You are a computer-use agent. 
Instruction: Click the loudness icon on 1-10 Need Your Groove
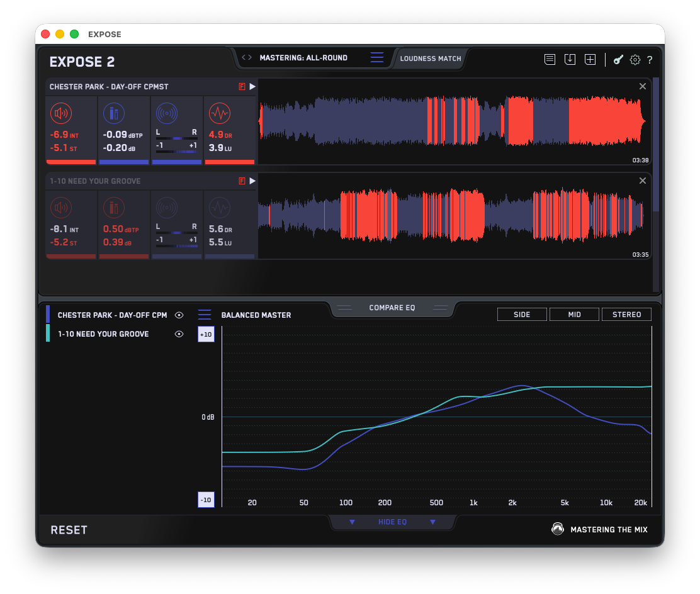tap(61, 208)
